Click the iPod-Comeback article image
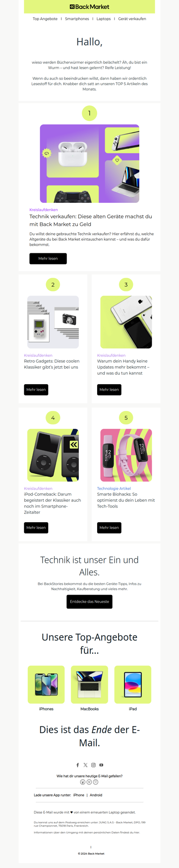Viewport: 179px width, 868px height. [53, 455]
